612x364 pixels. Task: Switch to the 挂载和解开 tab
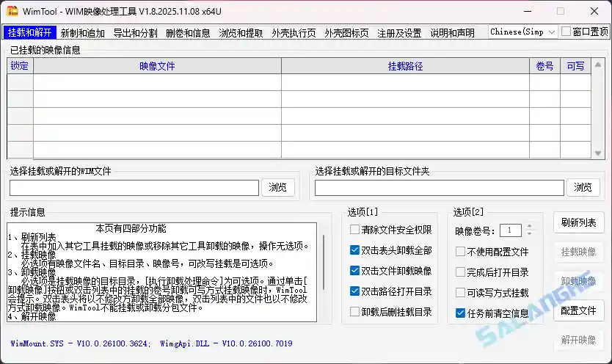(29, 32)
